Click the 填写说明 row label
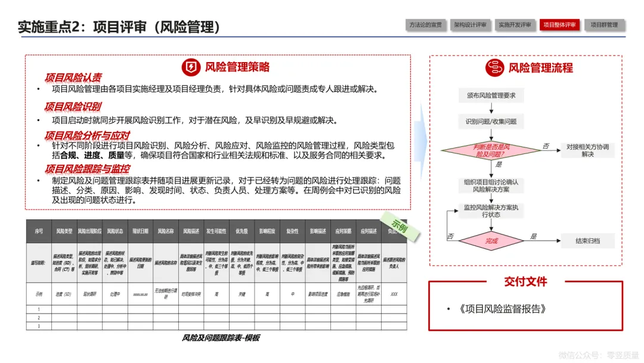Image resolution: width=644 pixels, height=363 pixels. click(39, 263)
